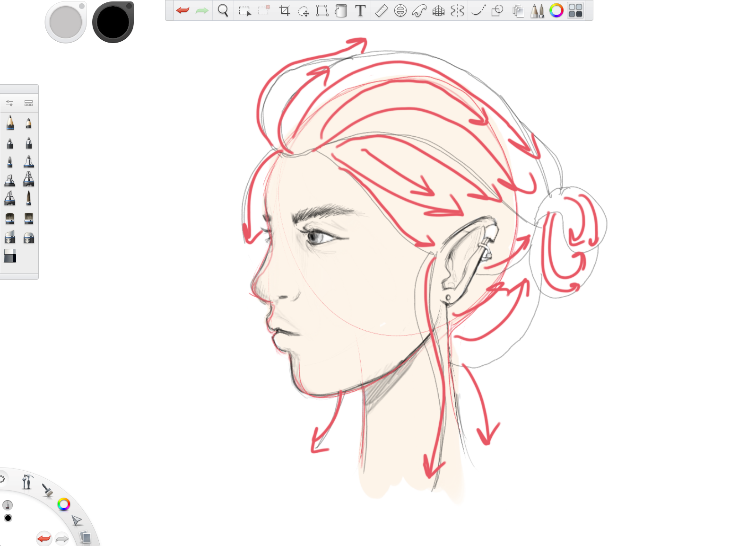756x546 pixels.
Task: Enable the Ellipse guide
Action: point(400,10)
